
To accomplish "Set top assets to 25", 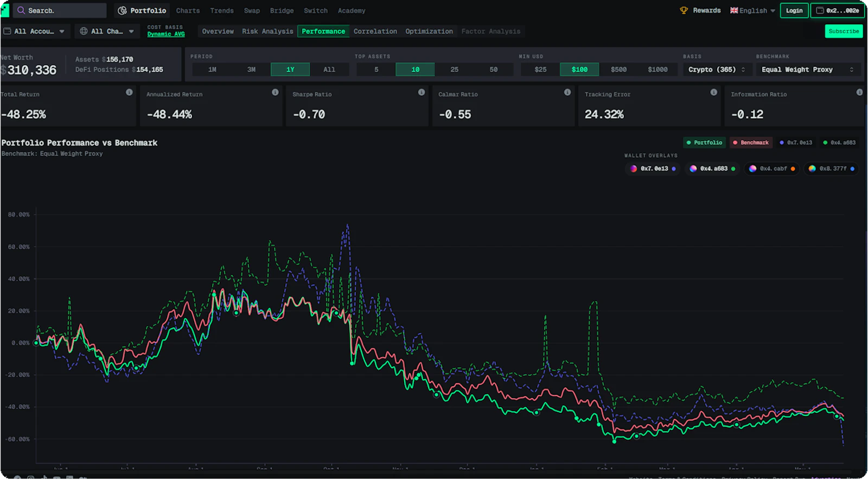I will [455, 69].
